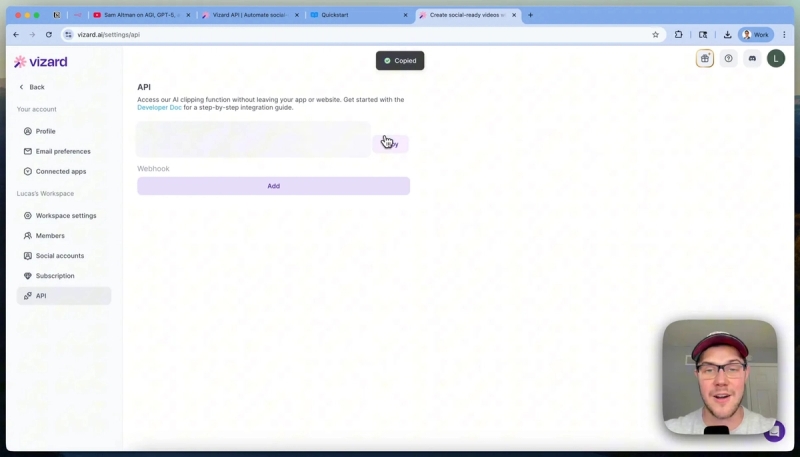
Task: Open a new browser tab
Action: pos(530,15)
